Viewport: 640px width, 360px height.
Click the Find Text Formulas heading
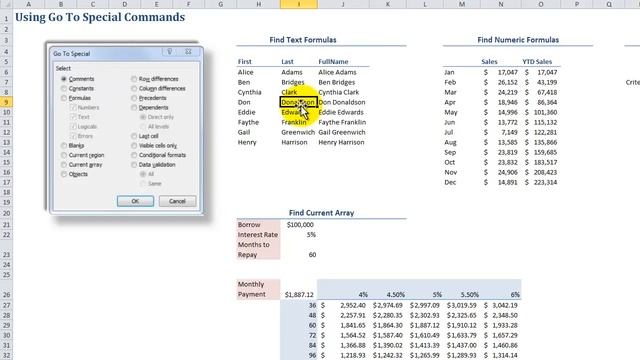pyautogui.click(x=303, y=40)
